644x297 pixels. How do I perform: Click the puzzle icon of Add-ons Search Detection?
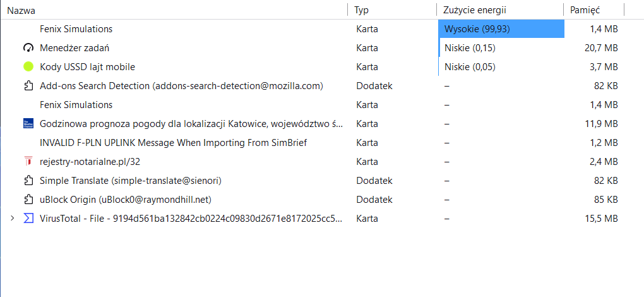28,86
